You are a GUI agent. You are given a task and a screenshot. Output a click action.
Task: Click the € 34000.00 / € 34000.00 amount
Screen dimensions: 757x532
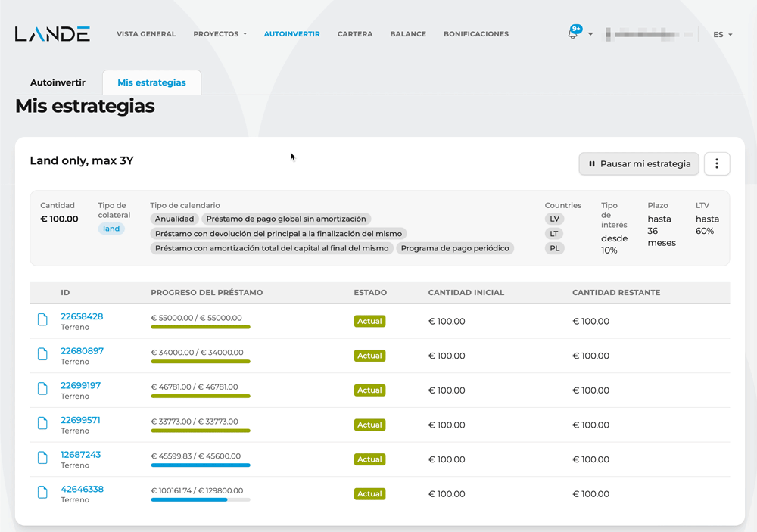click(x=197, y=353)
